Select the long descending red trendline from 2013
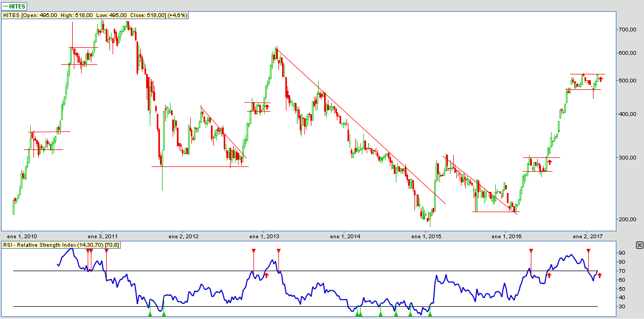The width and height of the screenshot is (644, 319). 361,127
